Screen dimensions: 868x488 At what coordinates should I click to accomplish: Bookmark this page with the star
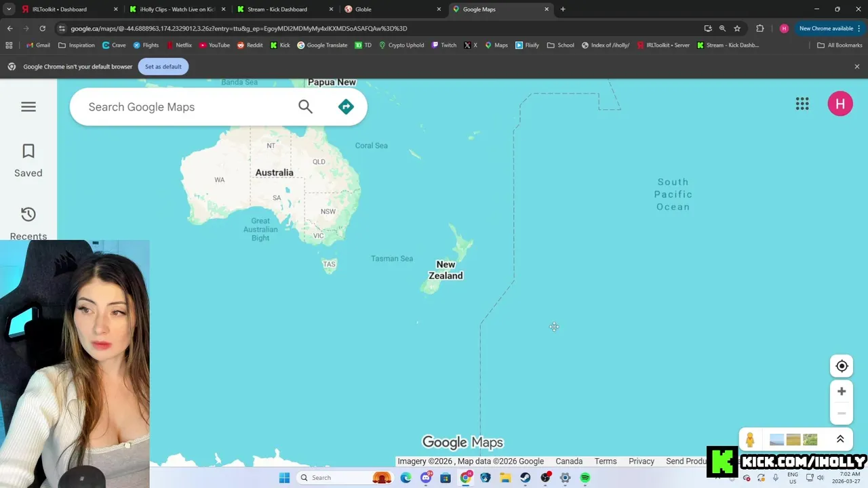click(737, 28)
